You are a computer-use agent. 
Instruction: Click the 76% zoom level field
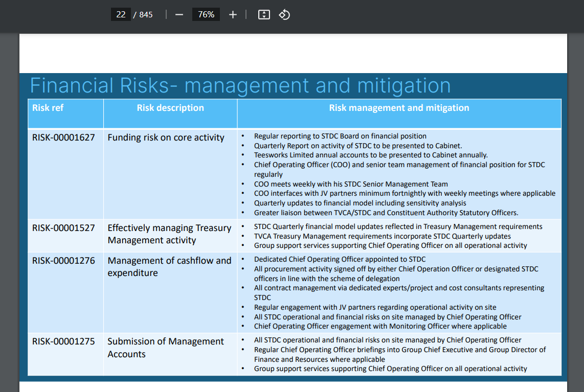206,14
